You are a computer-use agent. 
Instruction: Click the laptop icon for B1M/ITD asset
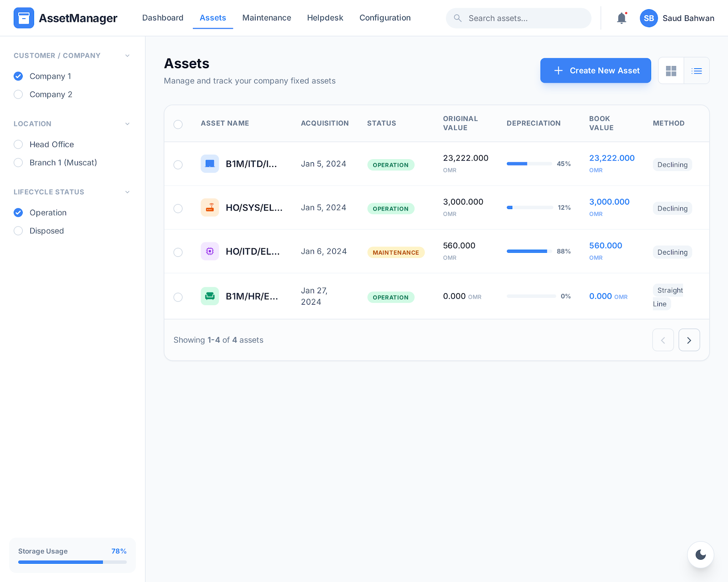pyautogui.click(x=210, y=164)
